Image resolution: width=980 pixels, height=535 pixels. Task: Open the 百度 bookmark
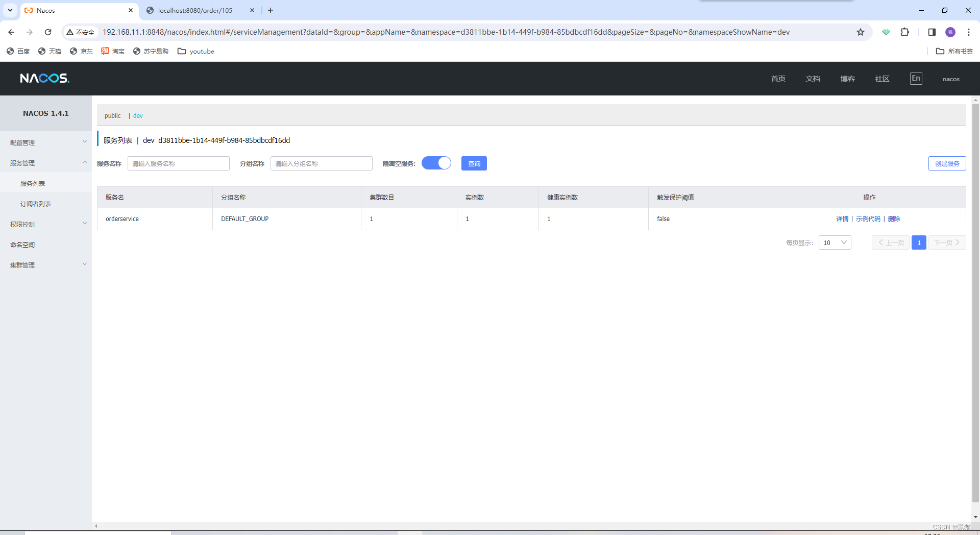(x=18, y=51)
